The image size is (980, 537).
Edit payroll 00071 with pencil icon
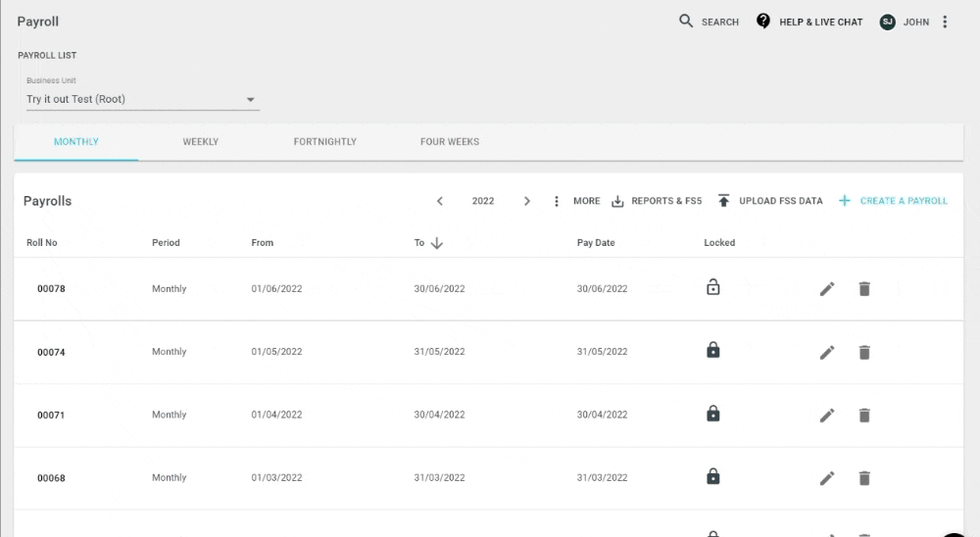coord(827,415)
